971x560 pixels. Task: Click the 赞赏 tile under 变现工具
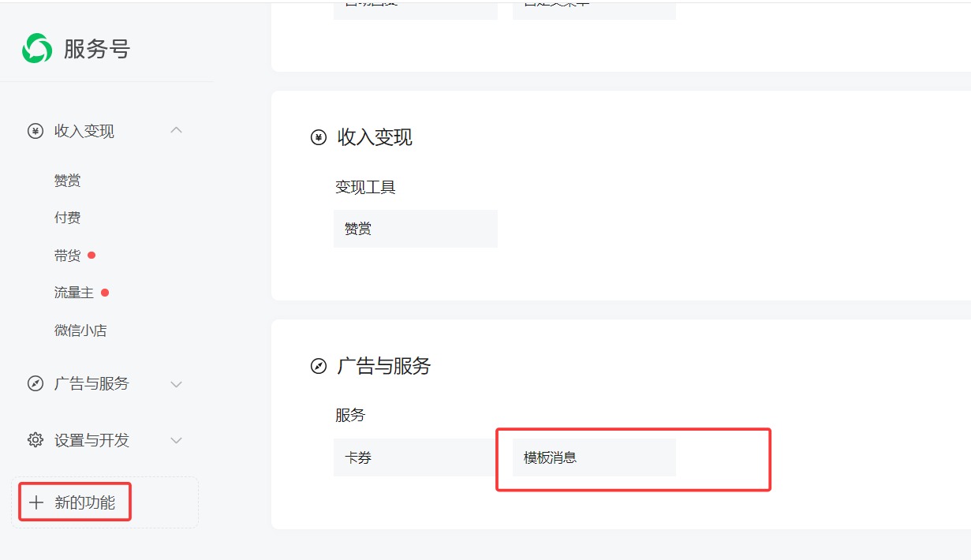pyautogui.click(x=415, y=229)
